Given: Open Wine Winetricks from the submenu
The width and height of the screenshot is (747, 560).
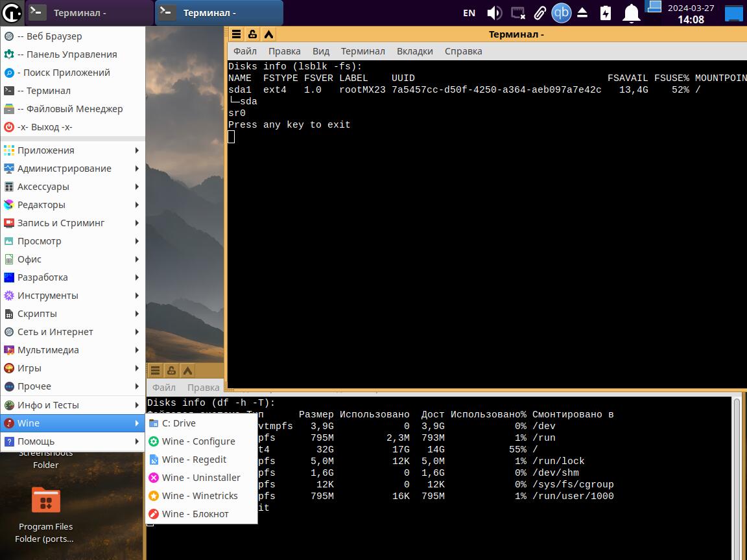Looking at the screenshot, I should tap(199, 496).
